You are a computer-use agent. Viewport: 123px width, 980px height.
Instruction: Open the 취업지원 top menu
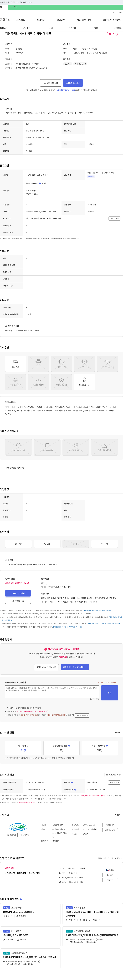pos(41,20)
